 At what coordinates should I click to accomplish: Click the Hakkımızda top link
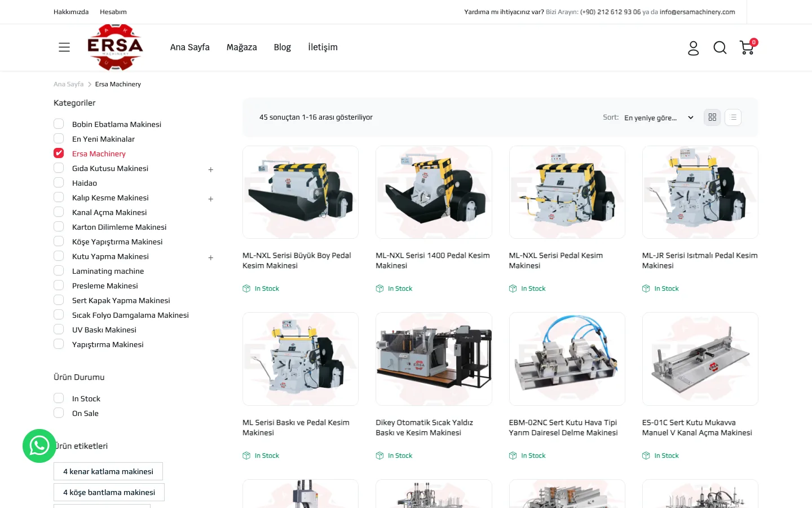point(71,12)
